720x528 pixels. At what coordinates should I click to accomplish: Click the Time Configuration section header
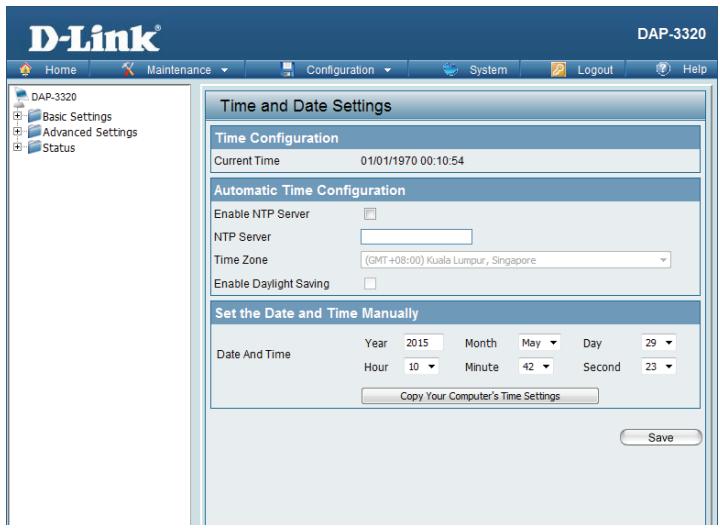pos(456,138)
